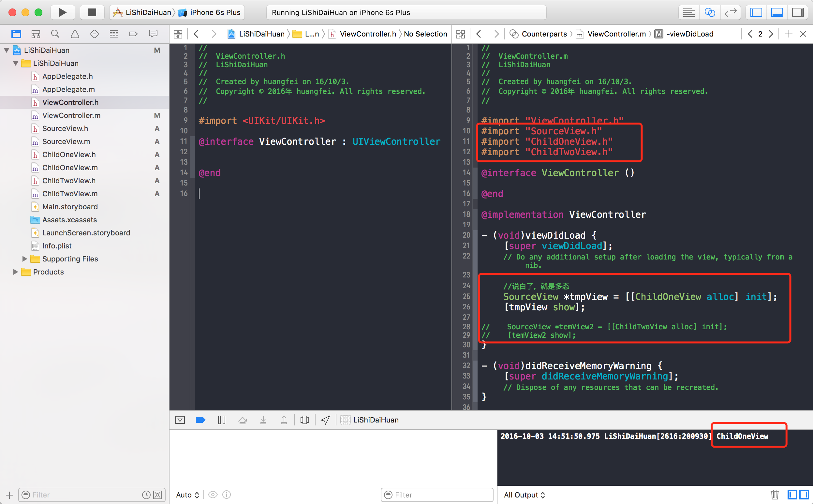Select iPhone 6s Plus device scheme

point(215,12)
